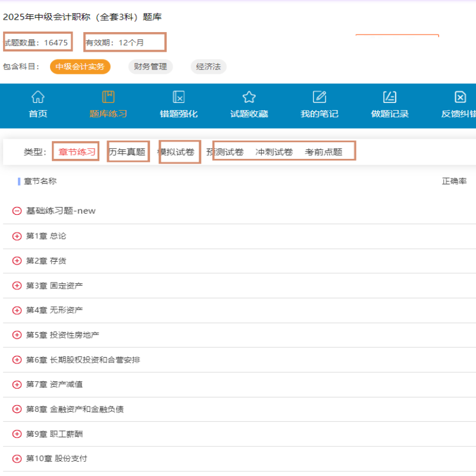
Task: Click the 第4章 无形资产 chapter title
Action: (x=54, y=310)
